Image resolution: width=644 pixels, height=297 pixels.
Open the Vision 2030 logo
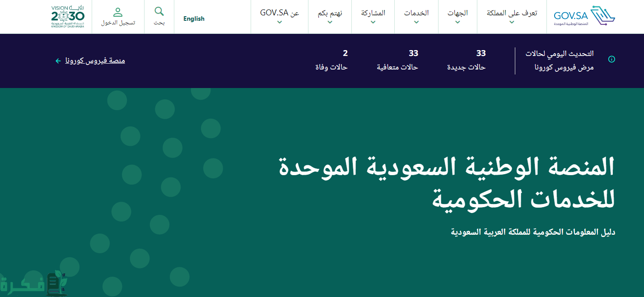[68, 17]
